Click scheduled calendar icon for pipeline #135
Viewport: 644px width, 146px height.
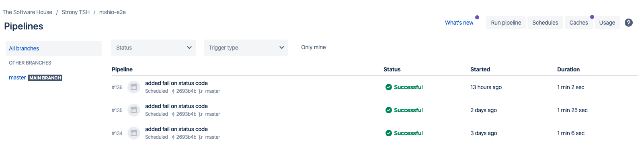tap(134, 110)
